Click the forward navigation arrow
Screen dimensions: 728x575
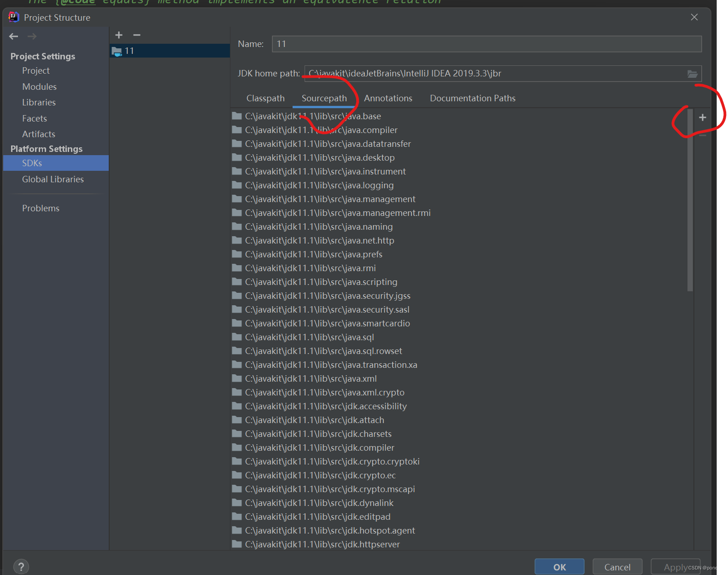(32, 36)
